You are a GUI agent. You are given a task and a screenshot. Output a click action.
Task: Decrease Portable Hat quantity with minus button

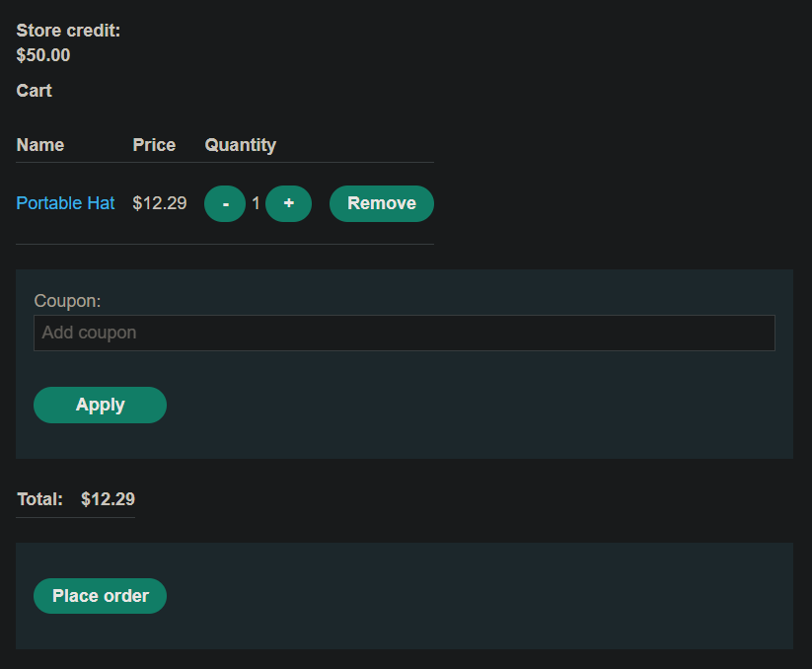click(x=225, y=203)
